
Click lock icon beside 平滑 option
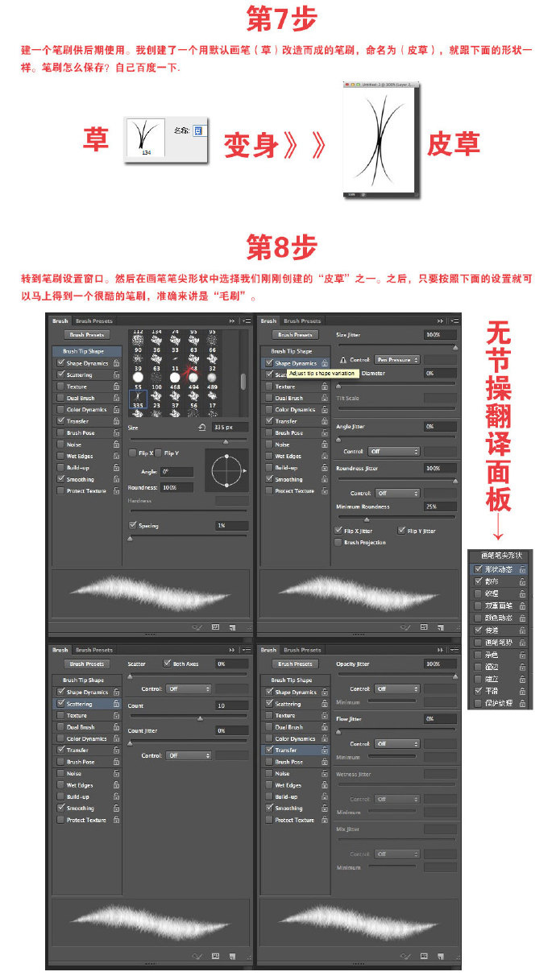[522, 691]
